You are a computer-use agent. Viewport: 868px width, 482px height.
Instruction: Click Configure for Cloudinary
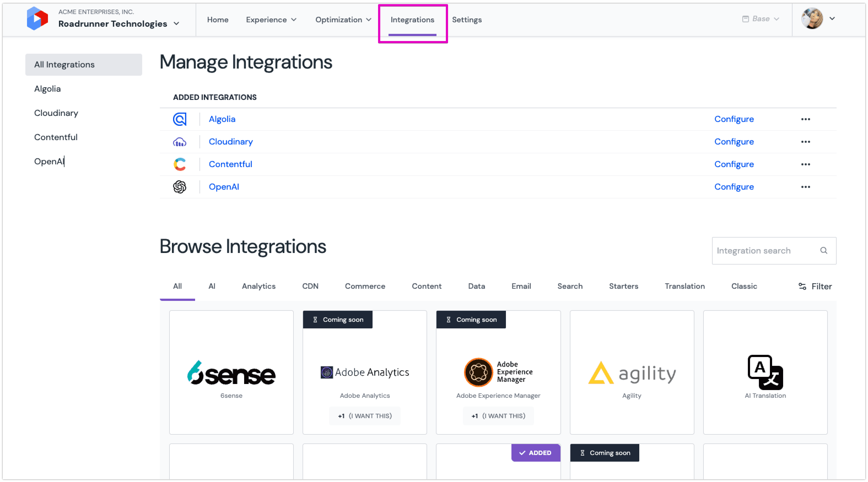coord(734,142)
